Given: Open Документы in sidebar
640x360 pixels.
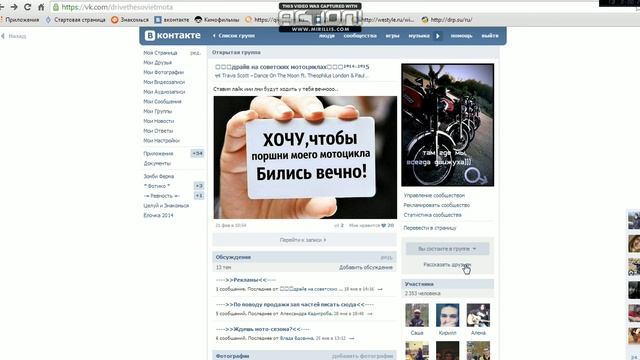Looking at the screenshot, I should point(157,163).
